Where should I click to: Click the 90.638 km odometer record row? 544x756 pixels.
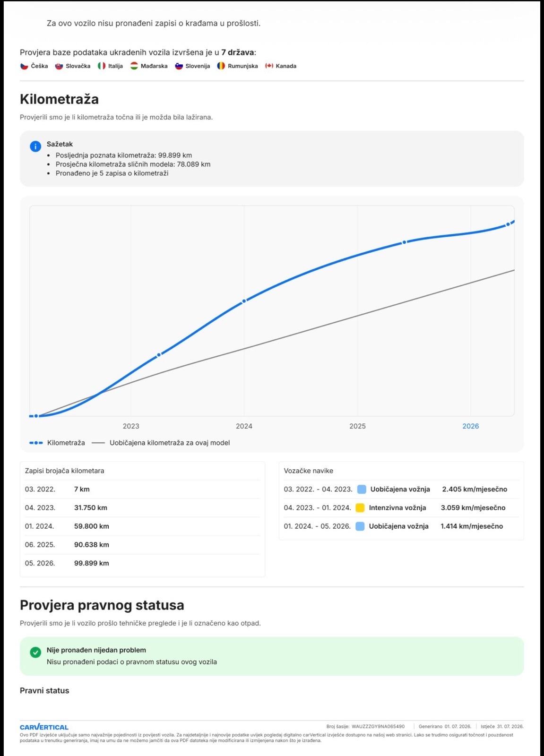coord(142,545)
